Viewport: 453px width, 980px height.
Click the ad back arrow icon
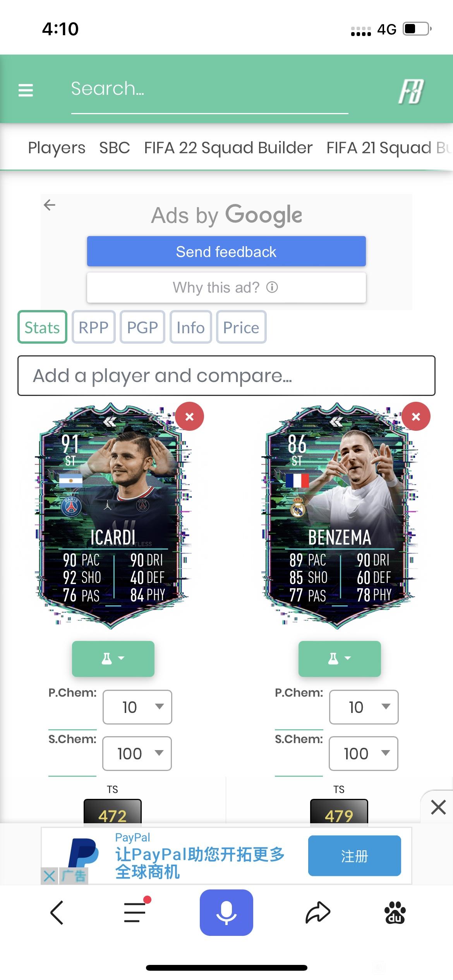click(50, 205)
